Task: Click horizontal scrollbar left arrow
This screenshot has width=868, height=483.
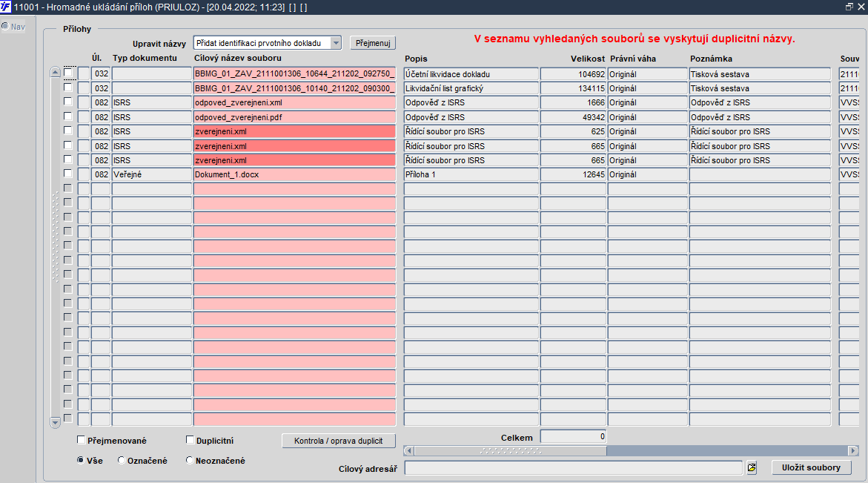Action: (x=408, y=450)
